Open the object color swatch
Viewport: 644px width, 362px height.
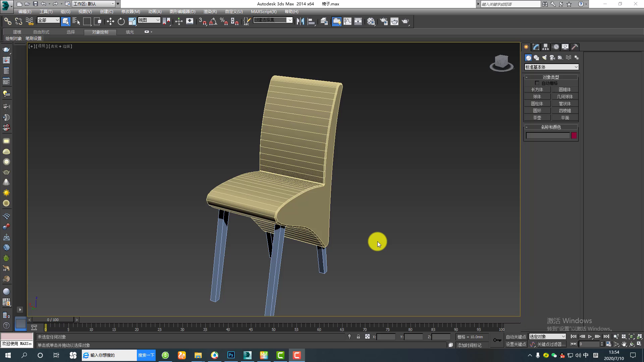point(574,135)
